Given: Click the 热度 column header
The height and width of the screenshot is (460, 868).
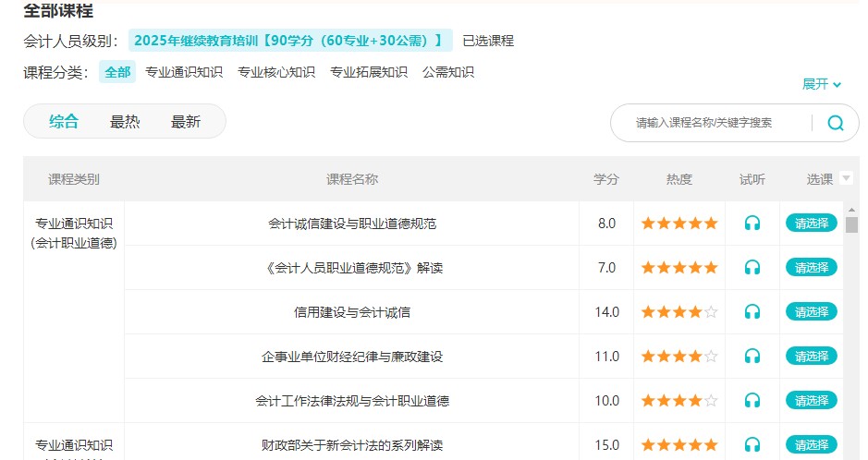Looking at the screenshot, I should coord(679,179).
